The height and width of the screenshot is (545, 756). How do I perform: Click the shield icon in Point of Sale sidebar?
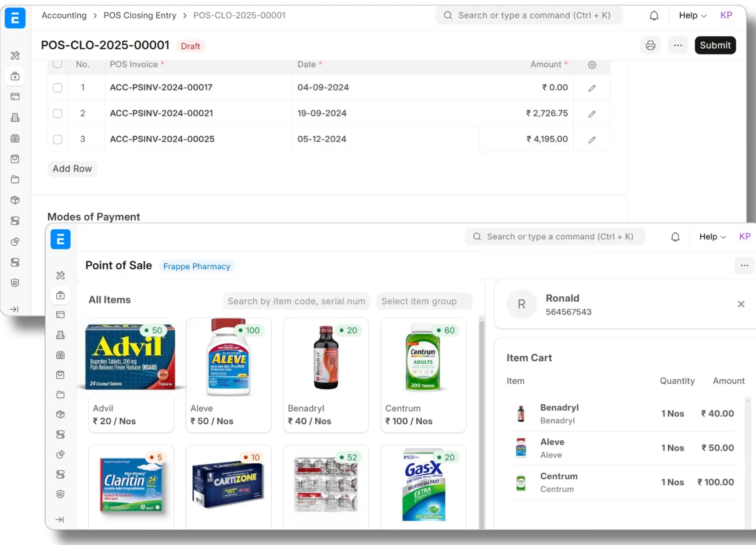pos(61,494)
